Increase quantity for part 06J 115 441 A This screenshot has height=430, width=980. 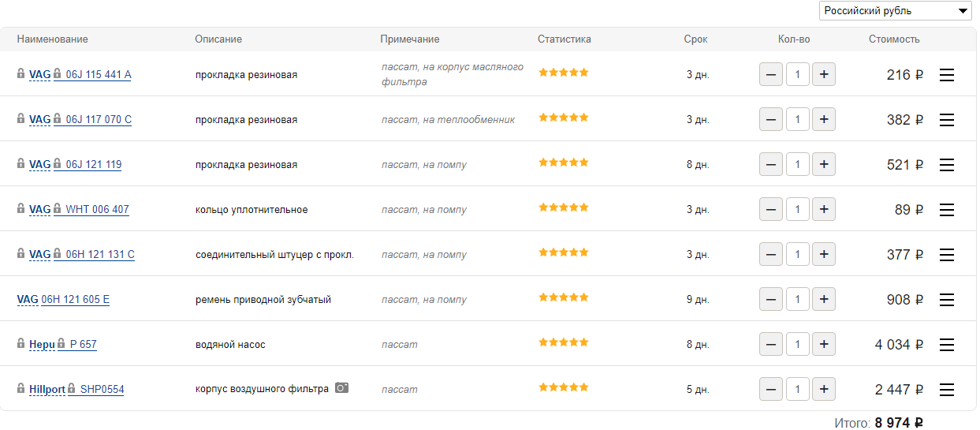coord(824,75)
